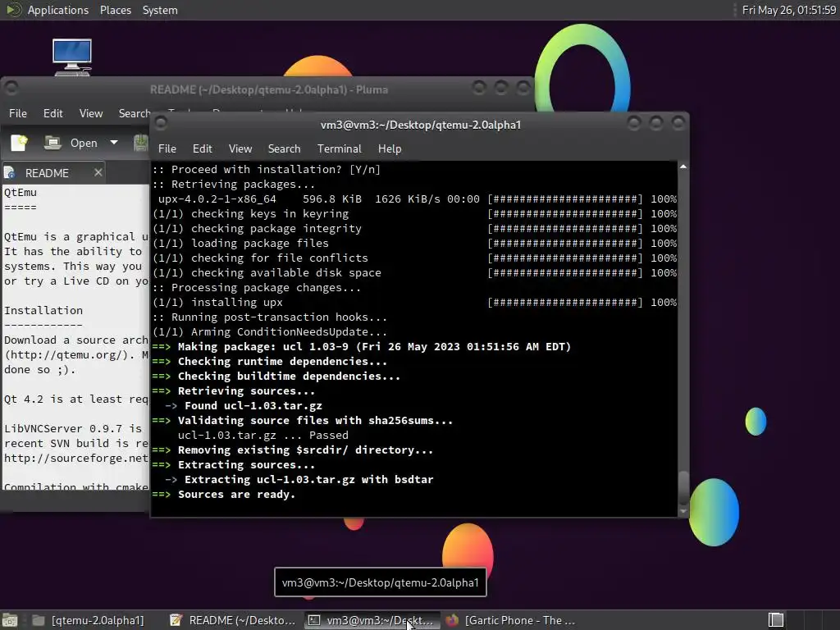Click 'Making package: ucl 1.03-9' line
Screen dimensions: 840x630
click(362, 347)
